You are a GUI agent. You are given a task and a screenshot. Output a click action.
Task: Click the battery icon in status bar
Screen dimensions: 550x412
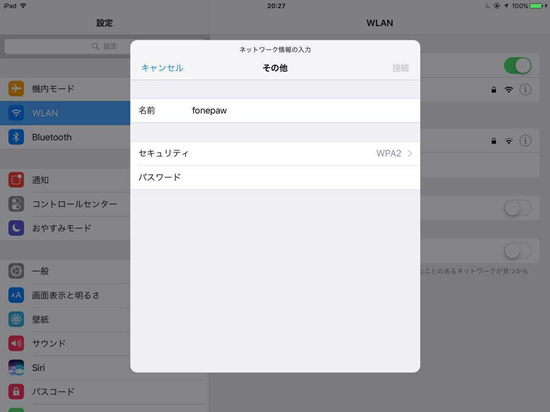click(537, 6)
